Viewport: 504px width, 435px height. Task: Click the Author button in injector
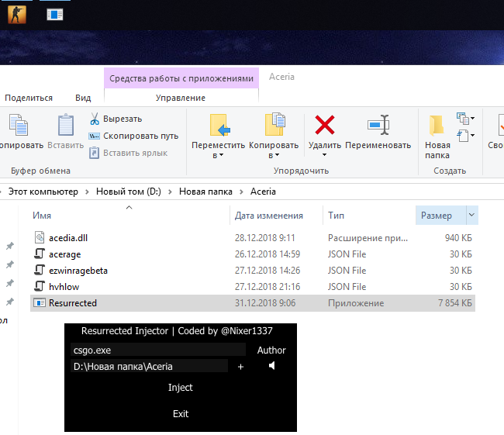pos(271,350)
